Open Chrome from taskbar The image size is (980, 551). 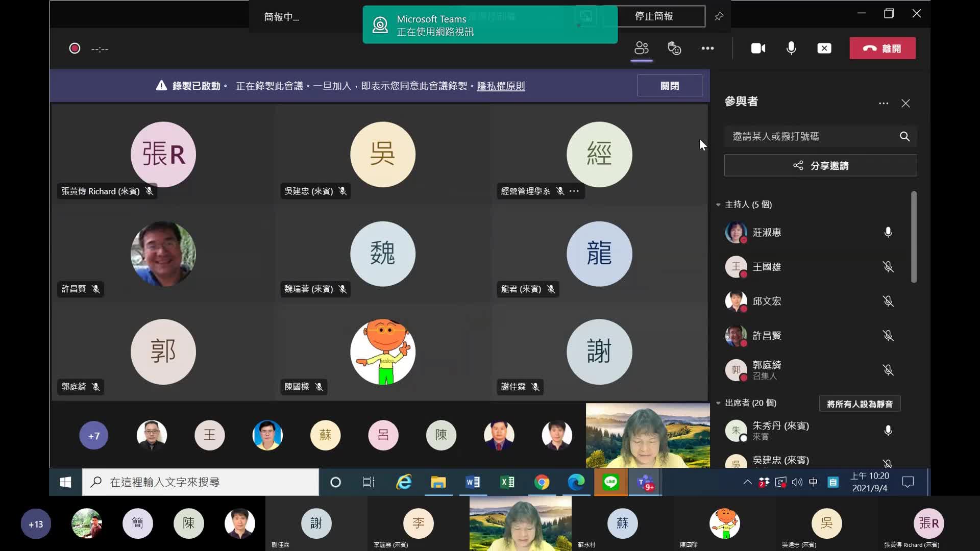click(x=542, y=482)
